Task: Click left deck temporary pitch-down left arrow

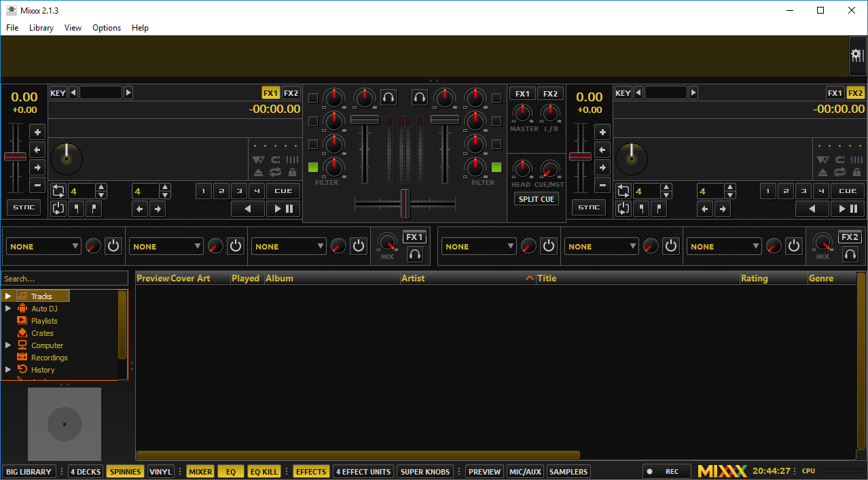Action: pos(37,150)
